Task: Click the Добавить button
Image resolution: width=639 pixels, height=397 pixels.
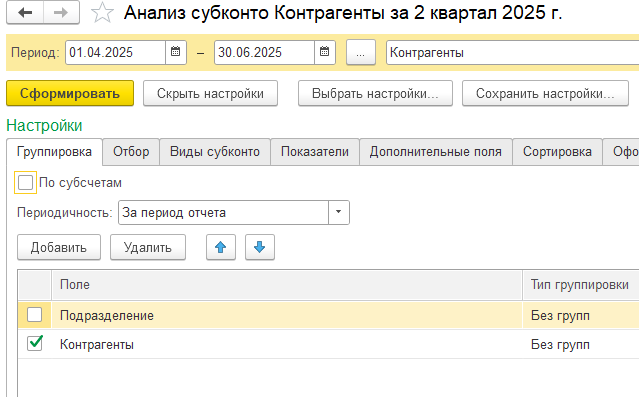Action: pyautogui.click(x=59, y=247)
